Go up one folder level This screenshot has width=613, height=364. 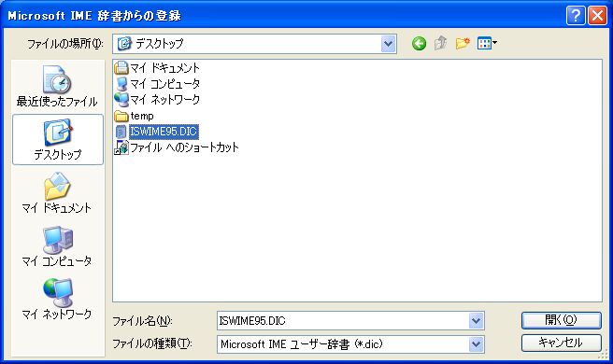[441, 43]
